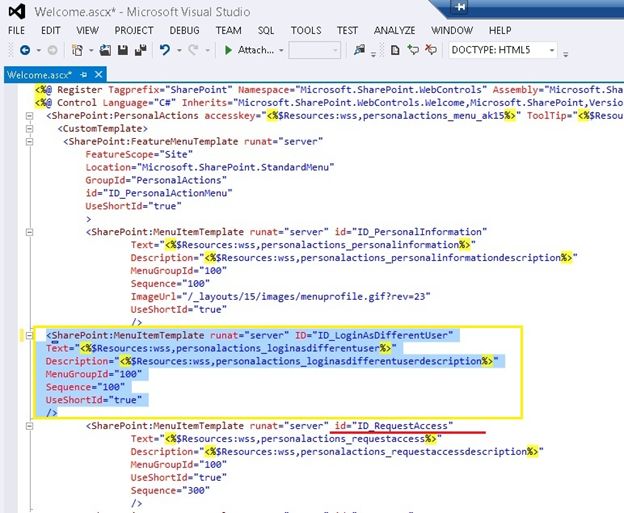The image size is (624, 513).
Task: Click the ImageUrl menuprofile.gif code line
Action: click(281, 296)
